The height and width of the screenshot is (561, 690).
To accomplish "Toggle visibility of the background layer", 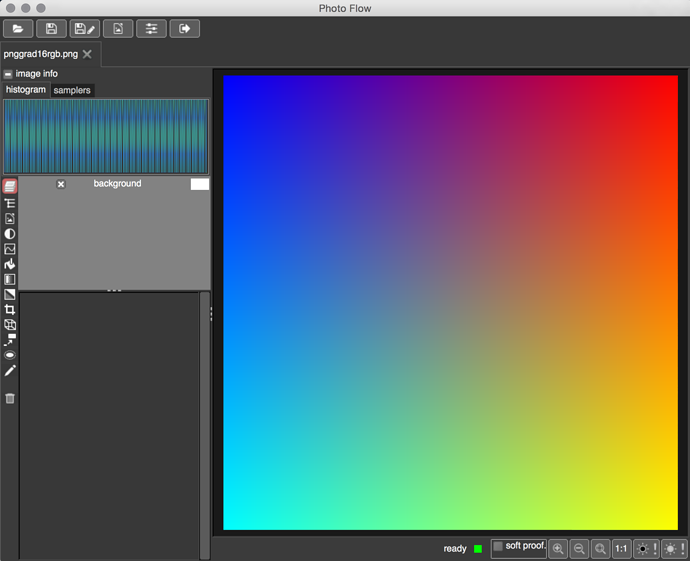I will [x=61, y=184].
